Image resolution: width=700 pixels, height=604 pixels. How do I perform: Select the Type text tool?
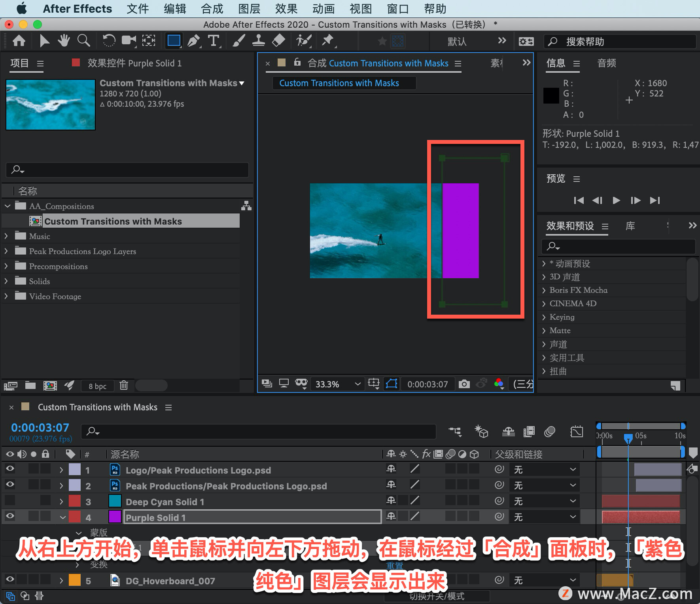[214, 41]
